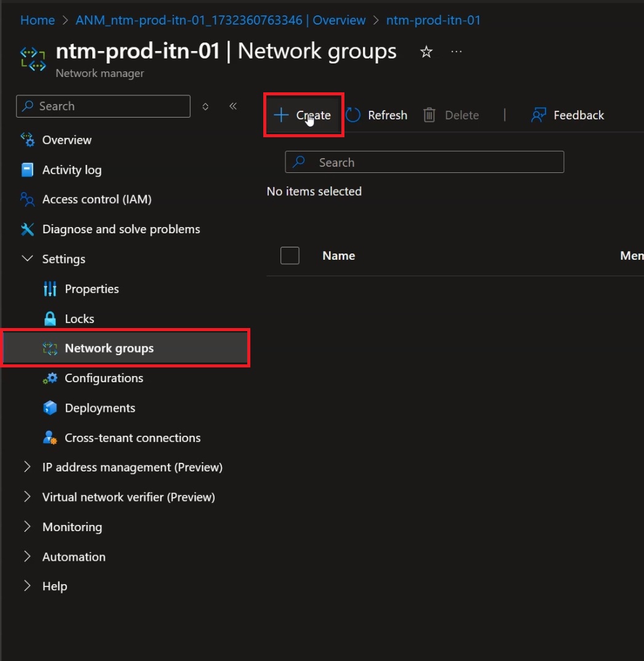The height and width of the screenshot is (661, 644).
Task: Go to the Home breadcrumb link
Action: tap(38, 20)
